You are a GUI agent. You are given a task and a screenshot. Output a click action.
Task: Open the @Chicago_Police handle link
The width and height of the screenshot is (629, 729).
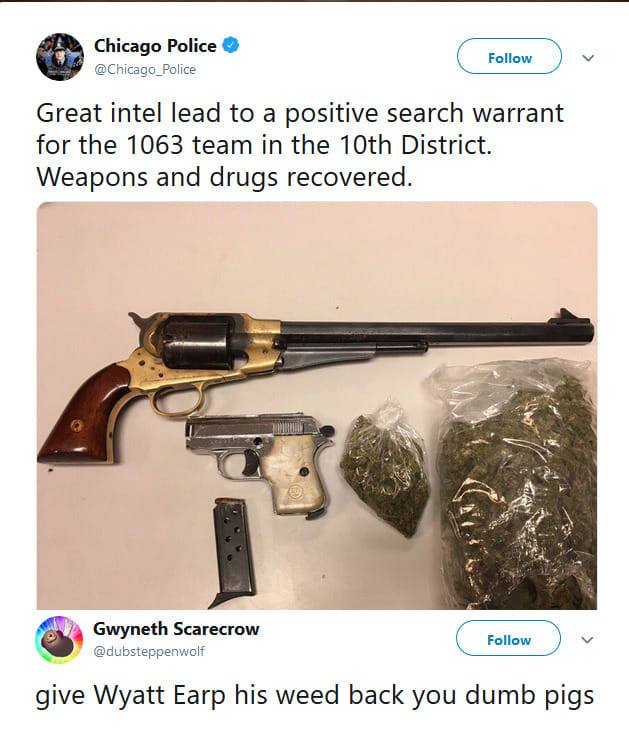[x=145, y=69]
